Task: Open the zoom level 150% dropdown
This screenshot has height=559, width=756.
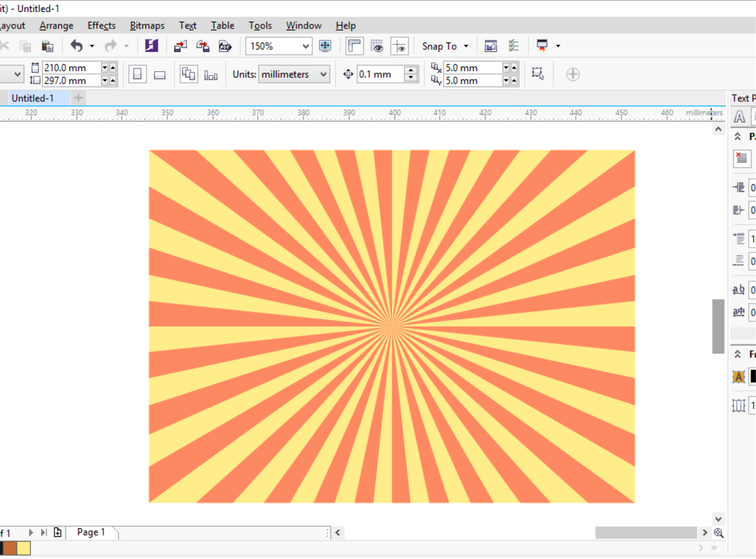Action: [306, 46]
